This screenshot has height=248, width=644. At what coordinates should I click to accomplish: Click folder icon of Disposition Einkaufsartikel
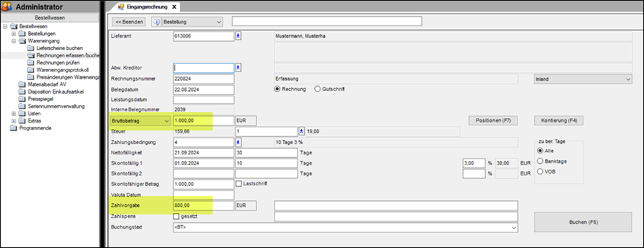click(22, 92)
